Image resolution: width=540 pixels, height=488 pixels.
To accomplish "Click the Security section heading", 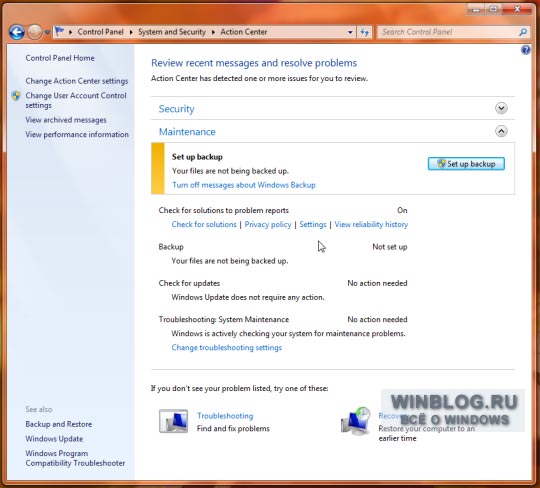I will pos(177,109).
